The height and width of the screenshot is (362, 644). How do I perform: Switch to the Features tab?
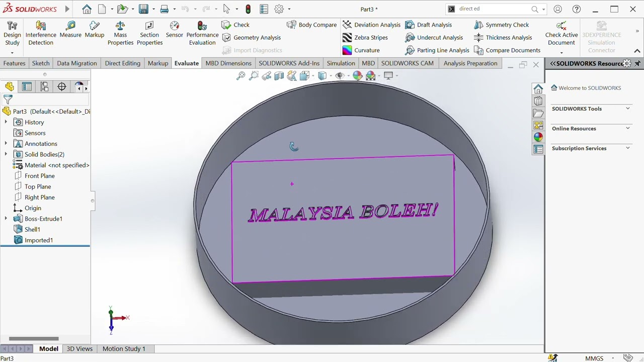[14, 63]
